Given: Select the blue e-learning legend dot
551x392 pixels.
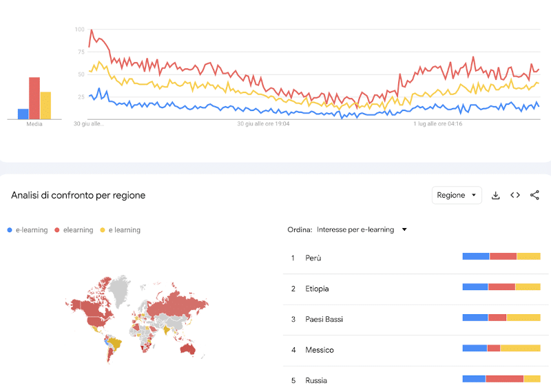Looking at the screenshot, I should coord(9,230).
